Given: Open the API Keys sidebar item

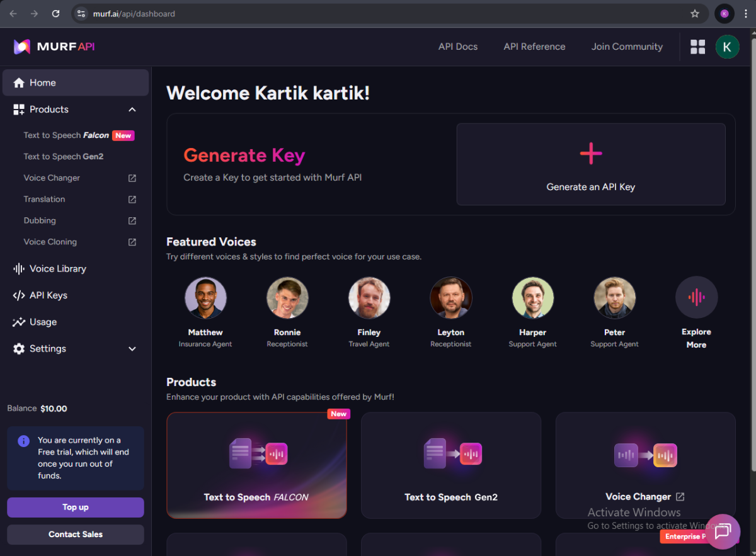Looking at the screenshot, I should [x=48, y=295].
